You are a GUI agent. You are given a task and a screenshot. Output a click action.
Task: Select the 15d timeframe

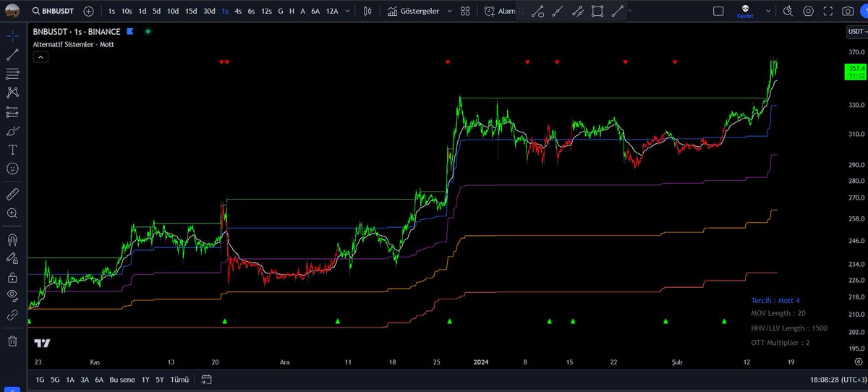click(x=190, y=12)
